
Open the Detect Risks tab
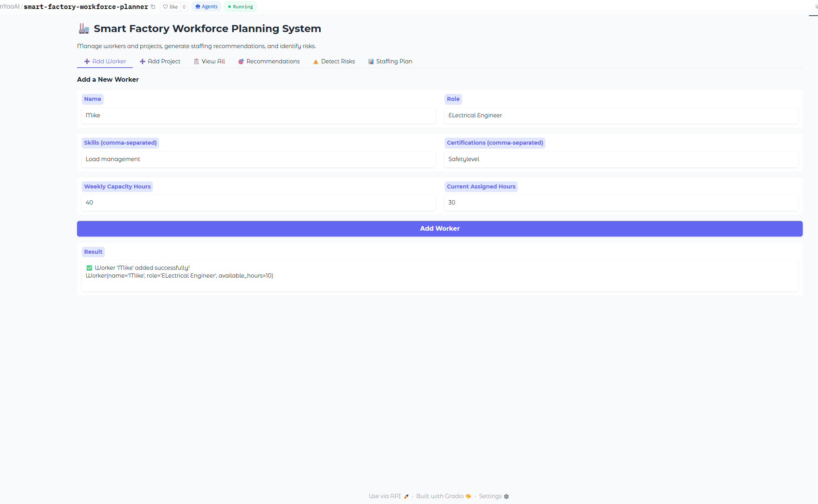[334, 61]
